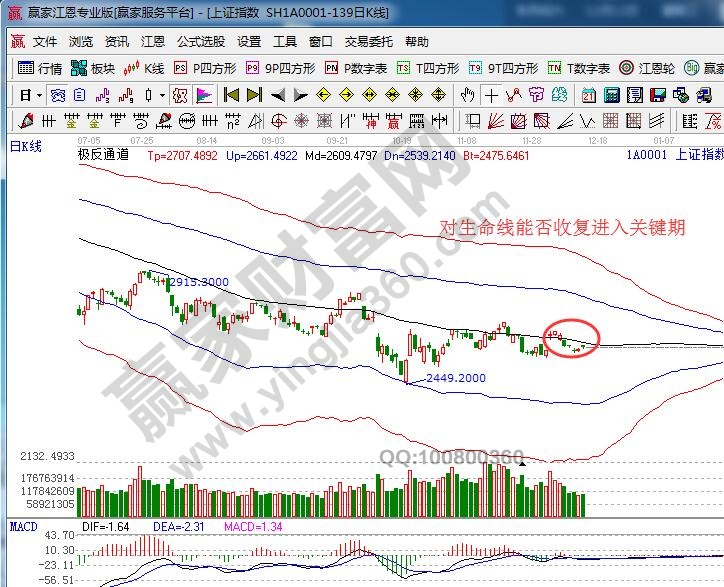
Task: Click the black right-arrow forward button
Action: (300, 96)
